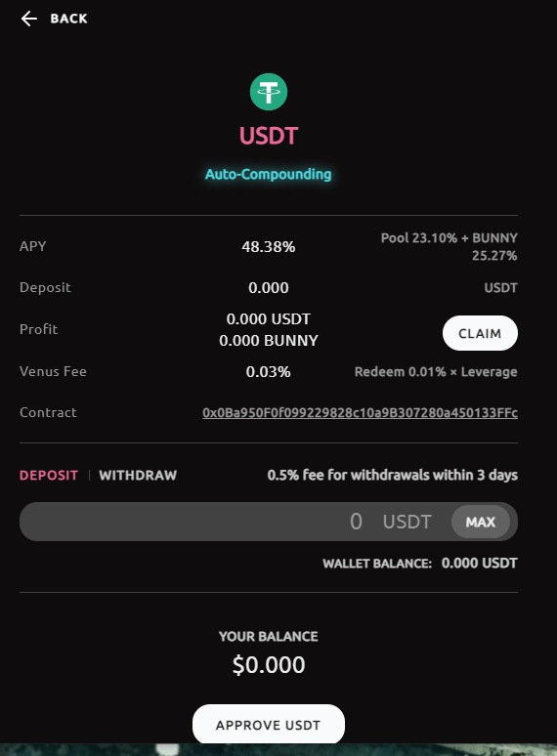Screen dimensions: 557x756
Task: Open the contract address link
Action: [x=360, y=413]
